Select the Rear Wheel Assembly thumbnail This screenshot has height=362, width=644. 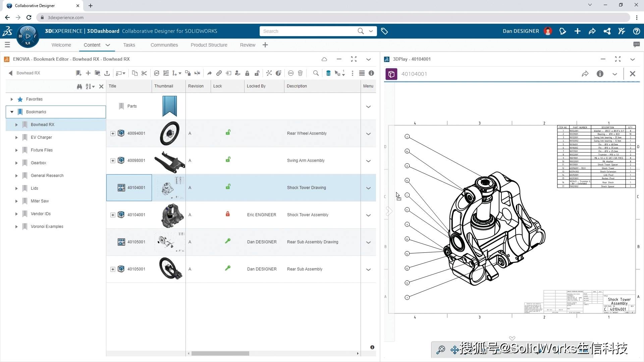coord(170,133)
